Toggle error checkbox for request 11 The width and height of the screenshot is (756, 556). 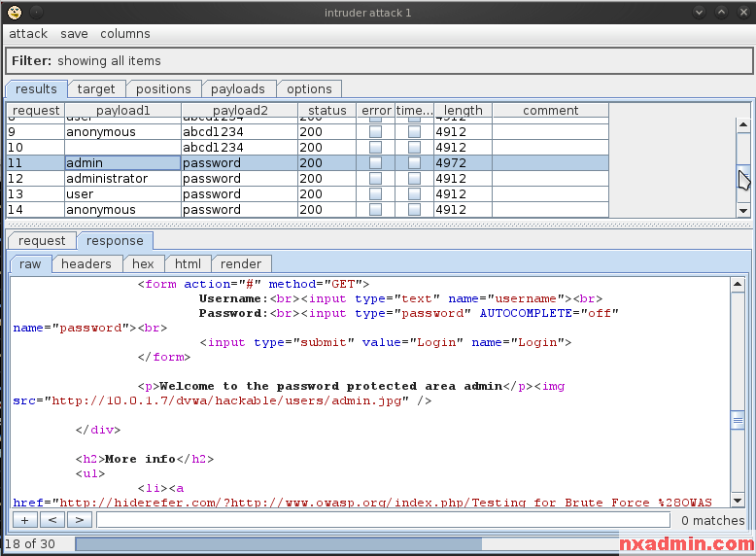pyautogui.click(x=375, y=163)
